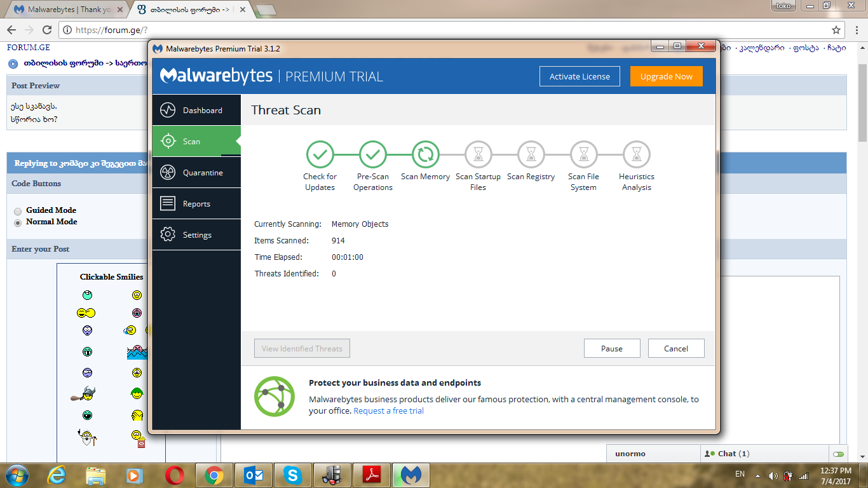Click the Scan Startup Files hourglass icon
Viewport: 868px width, 488px height.
pos(478,154)
